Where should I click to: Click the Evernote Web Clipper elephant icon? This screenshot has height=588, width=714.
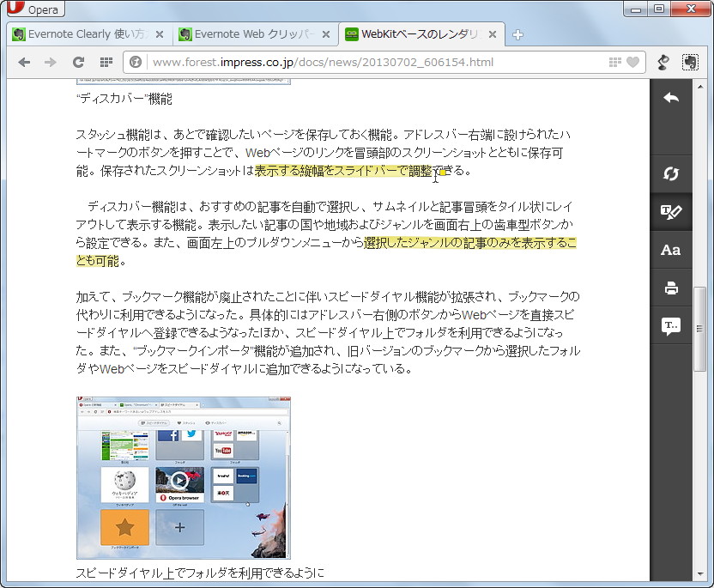coord(690,62)
